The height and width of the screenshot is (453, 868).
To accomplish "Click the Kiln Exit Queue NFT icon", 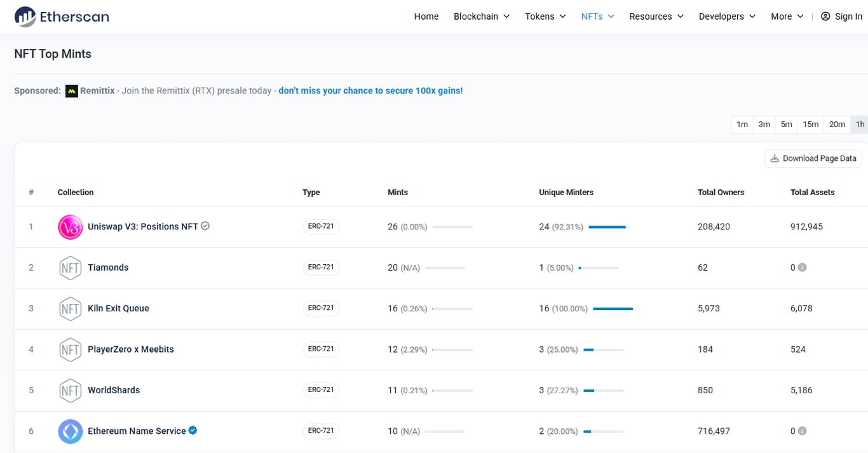I will 70,309.
